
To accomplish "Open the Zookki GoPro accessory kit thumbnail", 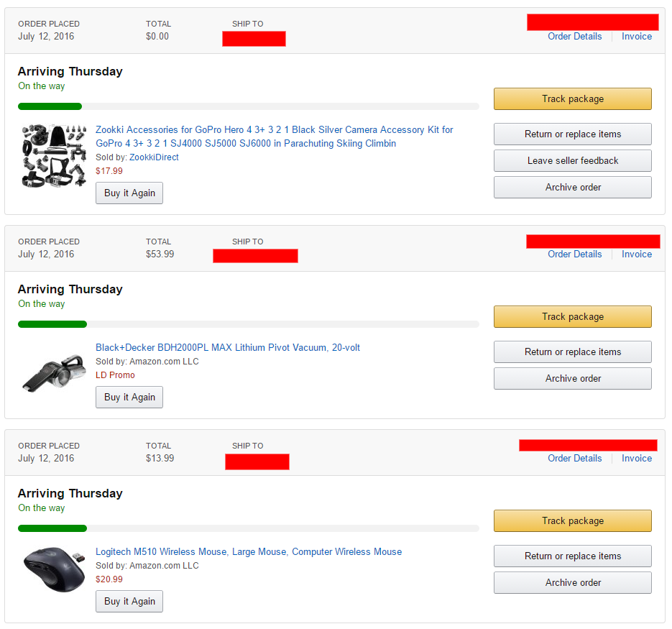I will click(x=53, y=156).
